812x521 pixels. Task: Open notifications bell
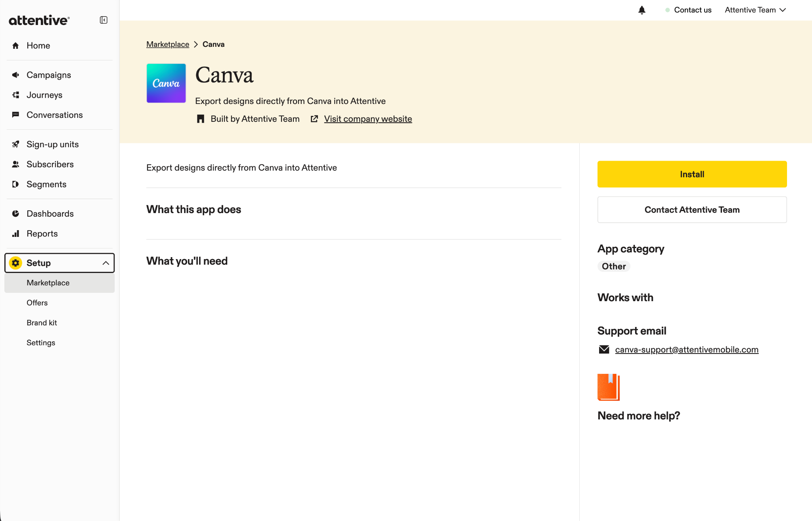pyautogui.click(x=642, y=10)
